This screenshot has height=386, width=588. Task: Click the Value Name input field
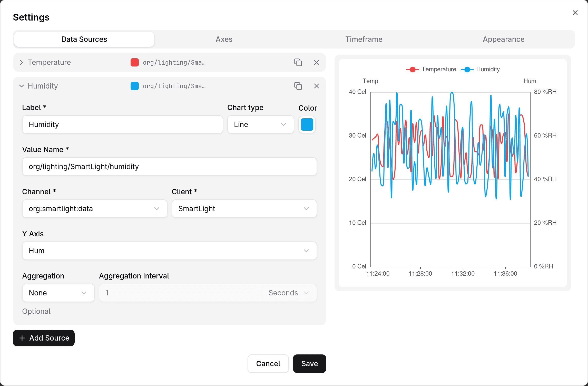click(169, 167)
